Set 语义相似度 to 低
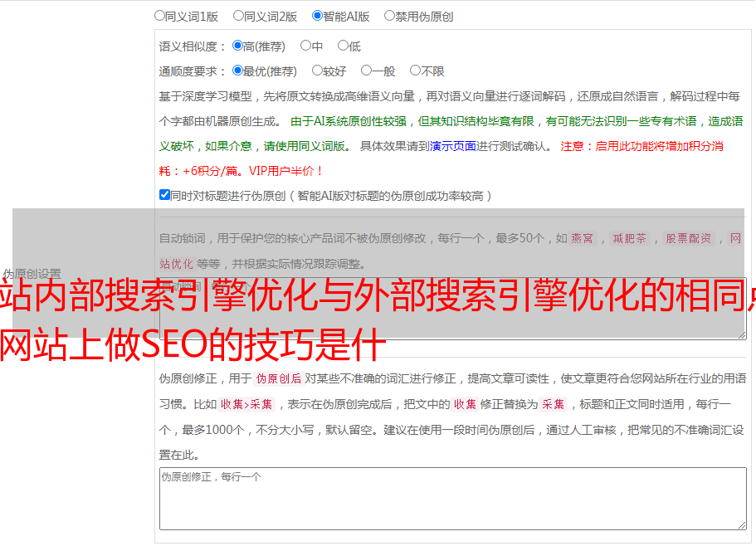The width and height of the screenshot is (756, 546). [x=344, y=46]
